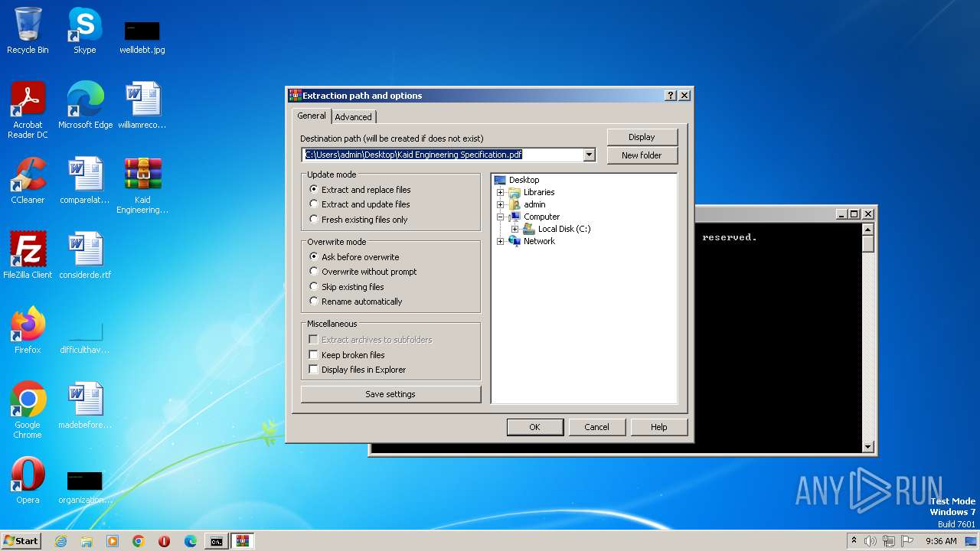Launch Firefox from the desktop
The height and width of the screenshot is (551, 980).
pyautogui.click(x=28, y=330)
